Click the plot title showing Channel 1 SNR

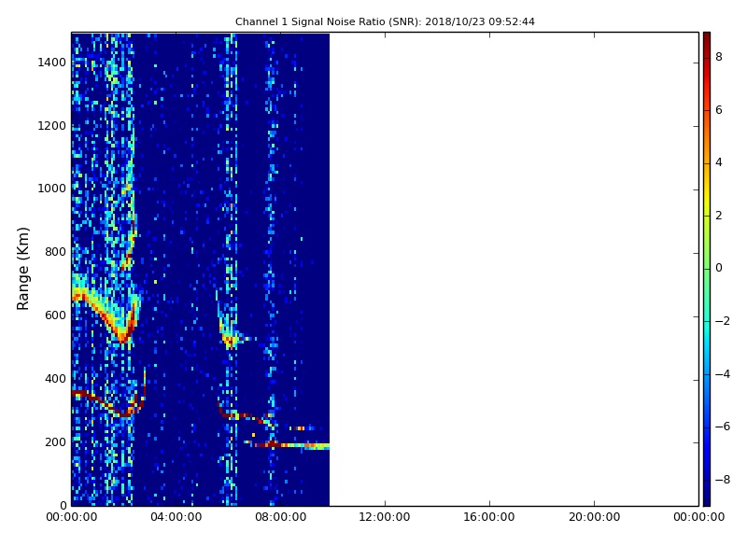[x=385, y=21]
